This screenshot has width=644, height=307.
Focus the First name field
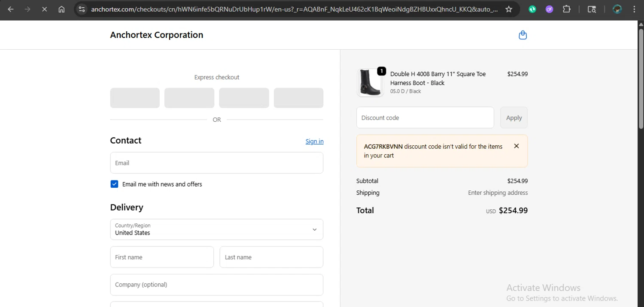tap(162, 257)
